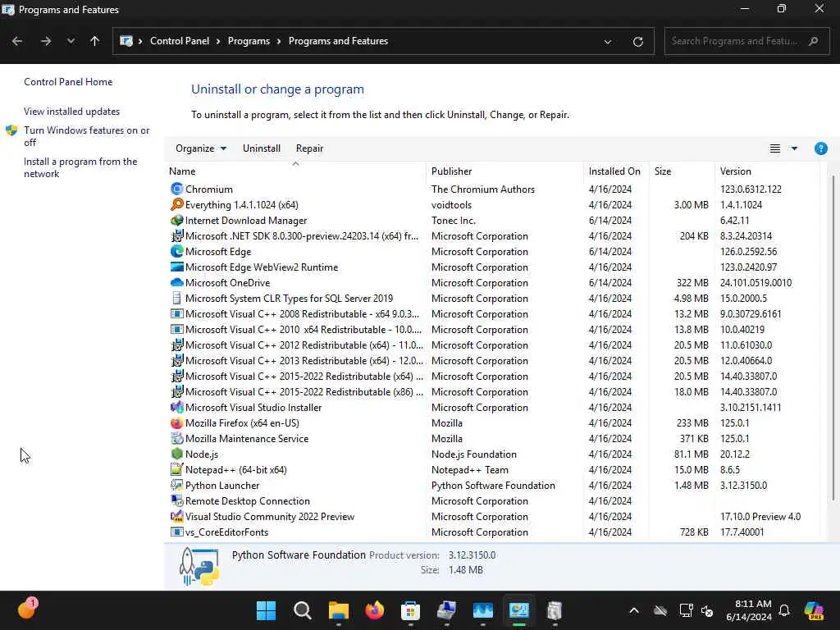Open View installed updates link

72,112
